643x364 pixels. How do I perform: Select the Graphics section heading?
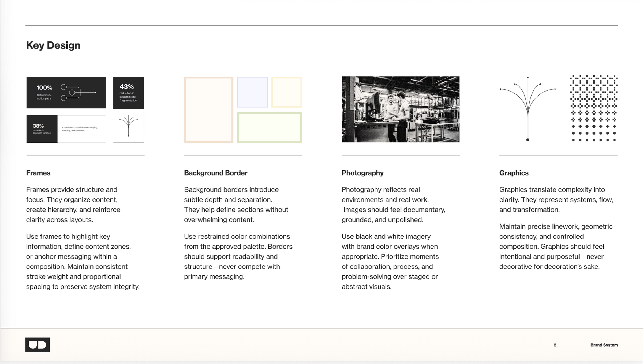514,173
